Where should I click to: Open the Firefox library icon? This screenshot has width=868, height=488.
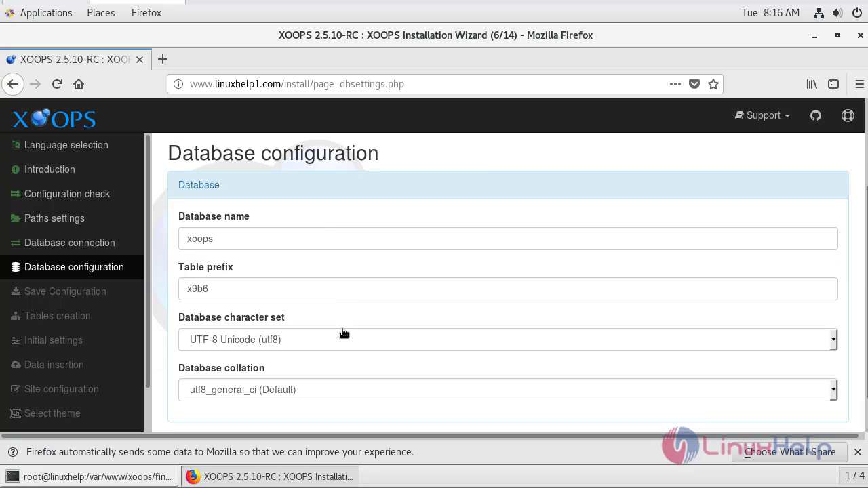point(812,84)
